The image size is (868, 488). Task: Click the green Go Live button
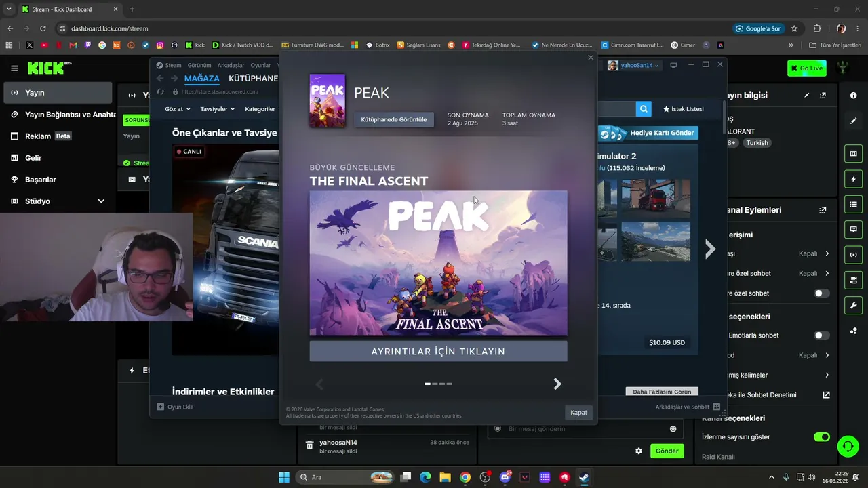(x=806, y=68)
